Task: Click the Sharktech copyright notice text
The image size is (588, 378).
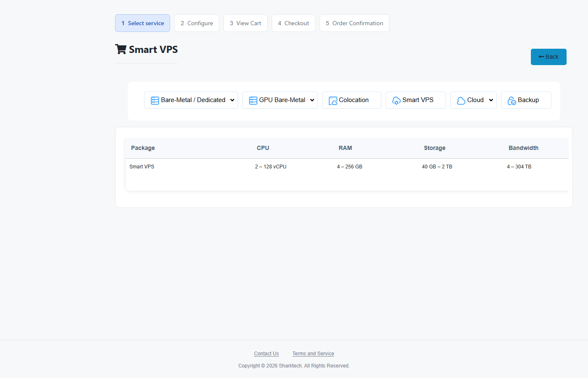Action: coord(294,366)
